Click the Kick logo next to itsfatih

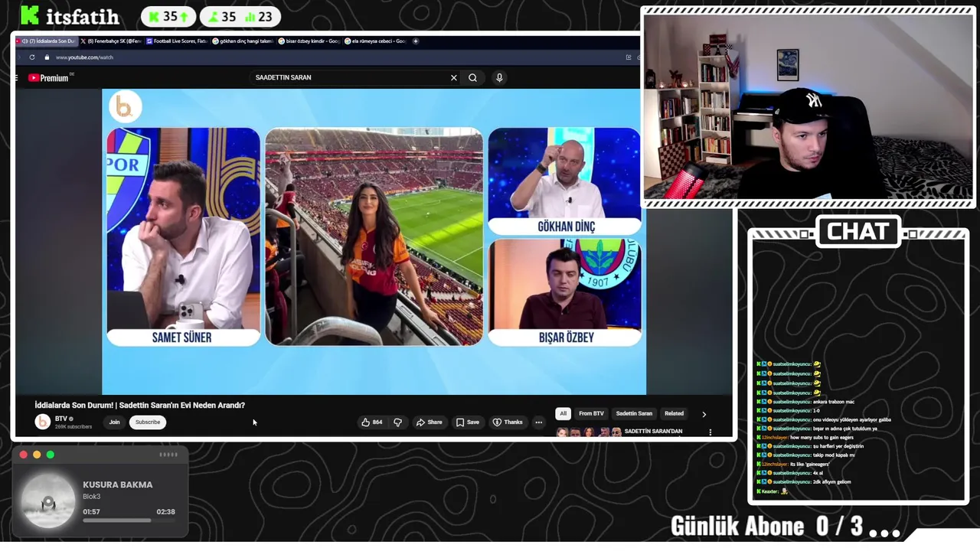pos(30,15)
